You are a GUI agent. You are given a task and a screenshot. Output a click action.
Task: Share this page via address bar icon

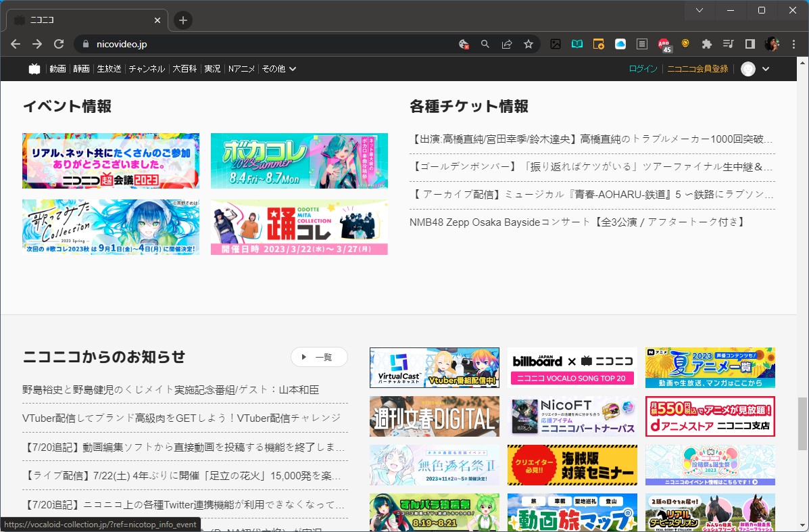pyautogui.click(x=507, y=45)
